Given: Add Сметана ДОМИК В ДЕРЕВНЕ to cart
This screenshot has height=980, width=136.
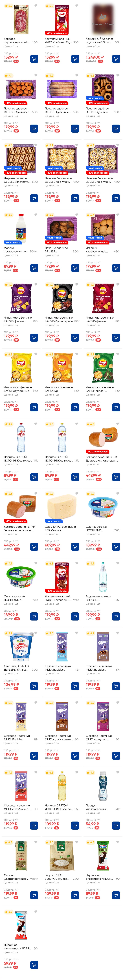Looking at the screenshot, I should coord(34,686).
